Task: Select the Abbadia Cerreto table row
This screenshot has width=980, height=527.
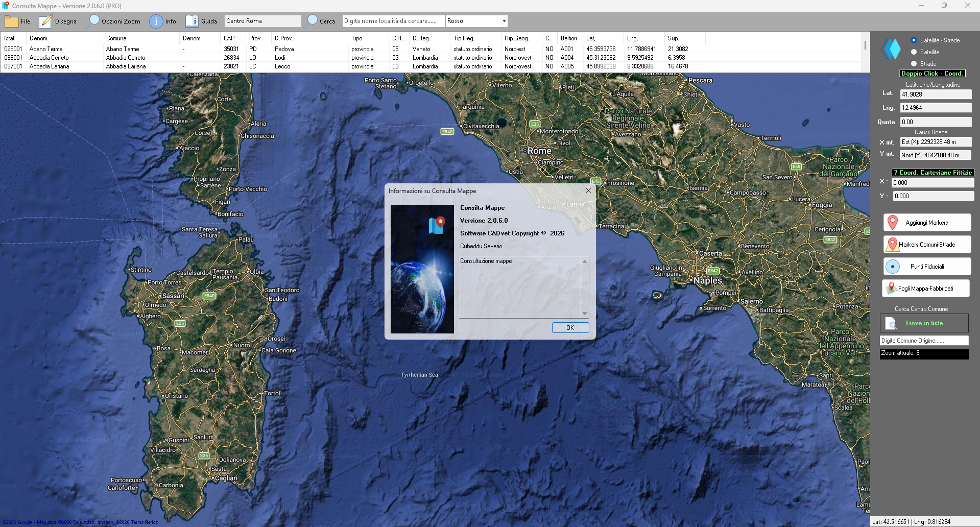Action: click(x=352, y=58)
